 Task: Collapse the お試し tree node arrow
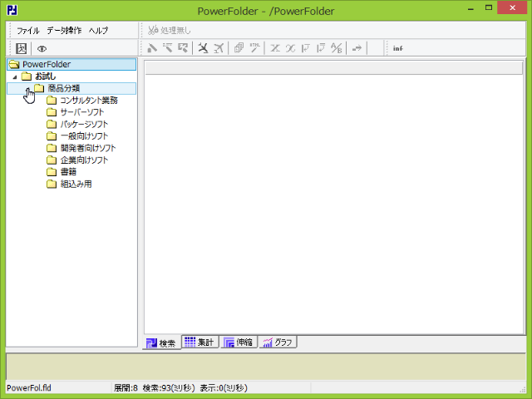(15, 76)
